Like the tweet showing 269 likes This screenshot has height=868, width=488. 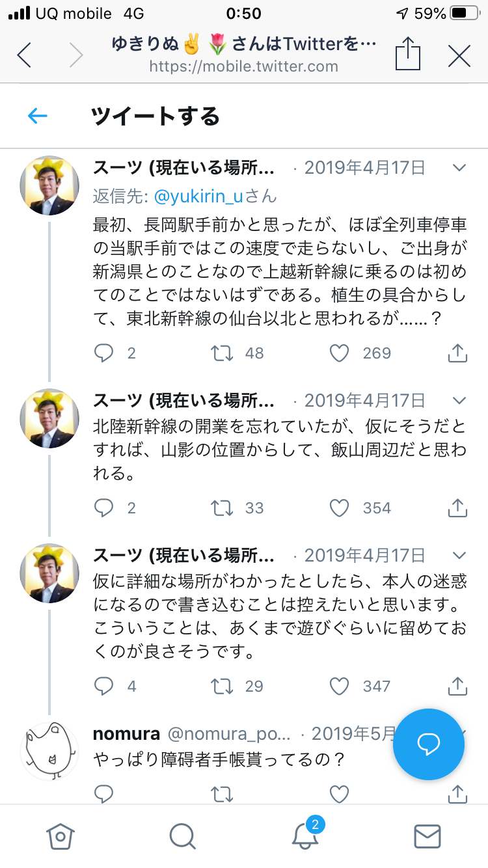[339, 353]
